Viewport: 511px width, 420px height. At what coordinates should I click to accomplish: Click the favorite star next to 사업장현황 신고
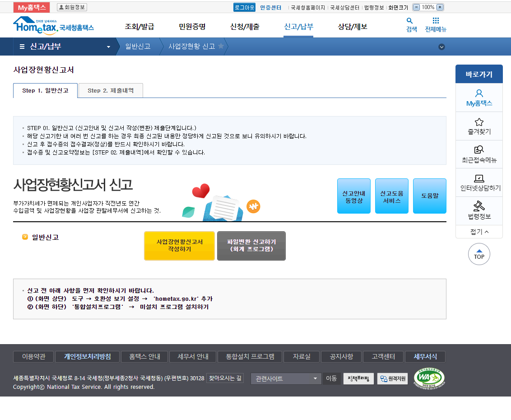coord(221,46)
